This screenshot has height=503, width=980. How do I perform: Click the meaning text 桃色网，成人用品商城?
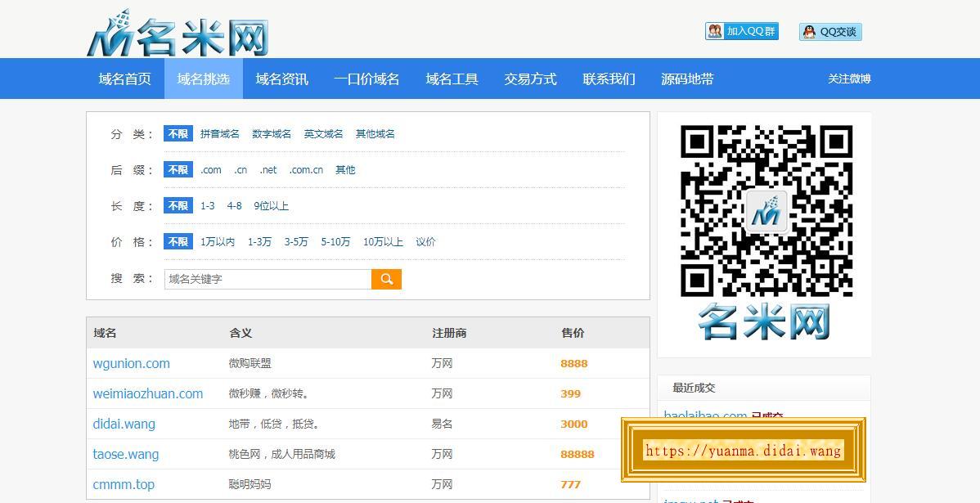point(282,454)
